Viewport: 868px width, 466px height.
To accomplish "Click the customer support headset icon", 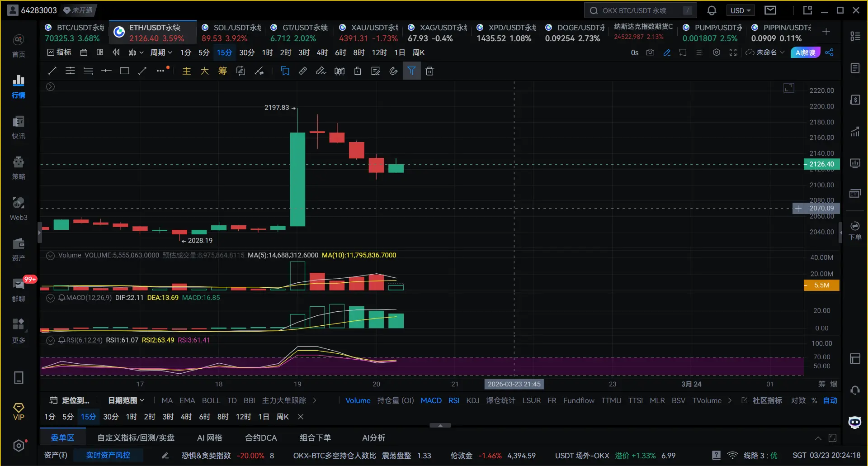I will pos(855,390).
